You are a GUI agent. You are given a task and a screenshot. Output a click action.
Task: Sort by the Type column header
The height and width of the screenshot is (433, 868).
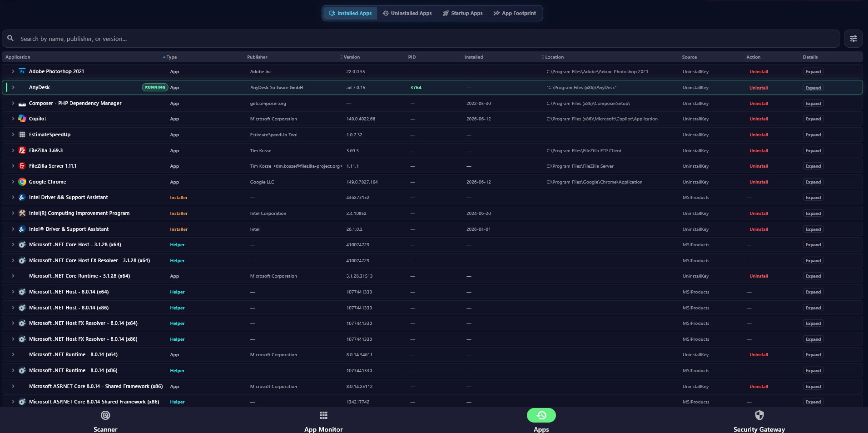pyautogui.click(x=170, y=57)
